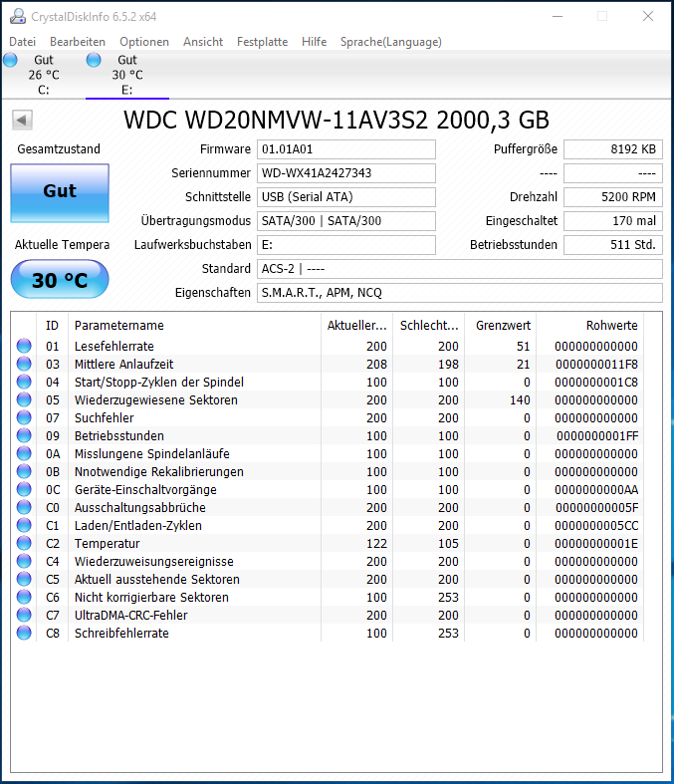Click the Aktueller... column header
Screen dimensions: 674x784
coord(356,326)
